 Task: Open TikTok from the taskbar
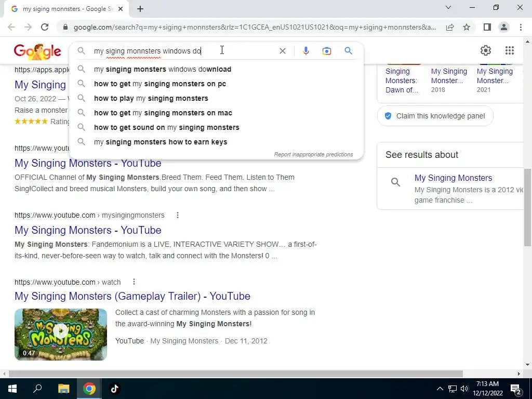[115, 389]
